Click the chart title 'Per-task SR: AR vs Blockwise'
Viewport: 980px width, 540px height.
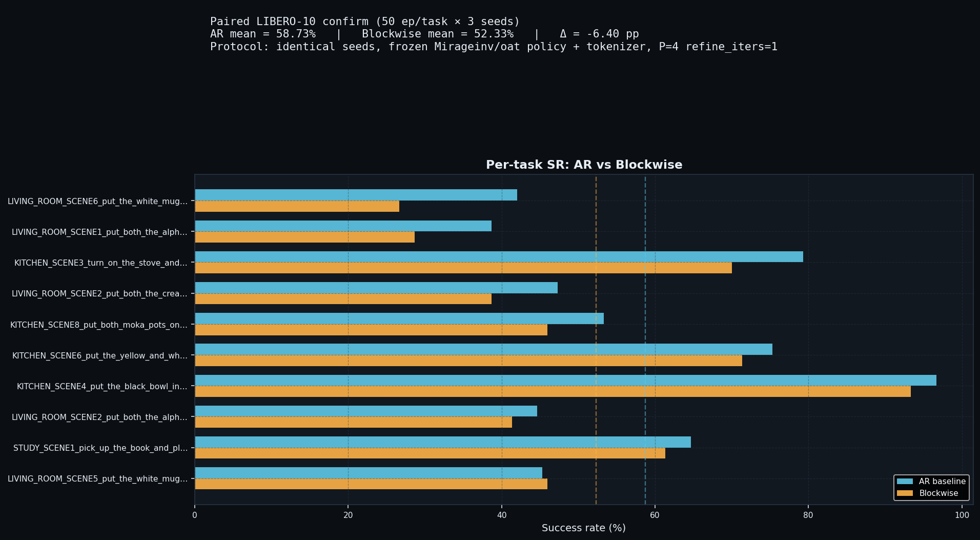point(584,165)
